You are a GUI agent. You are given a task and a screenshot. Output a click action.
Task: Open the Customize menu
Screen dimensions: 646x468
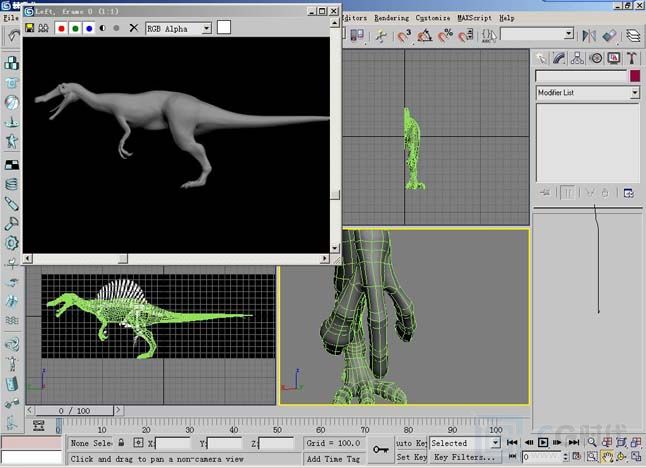click(433, 18)
